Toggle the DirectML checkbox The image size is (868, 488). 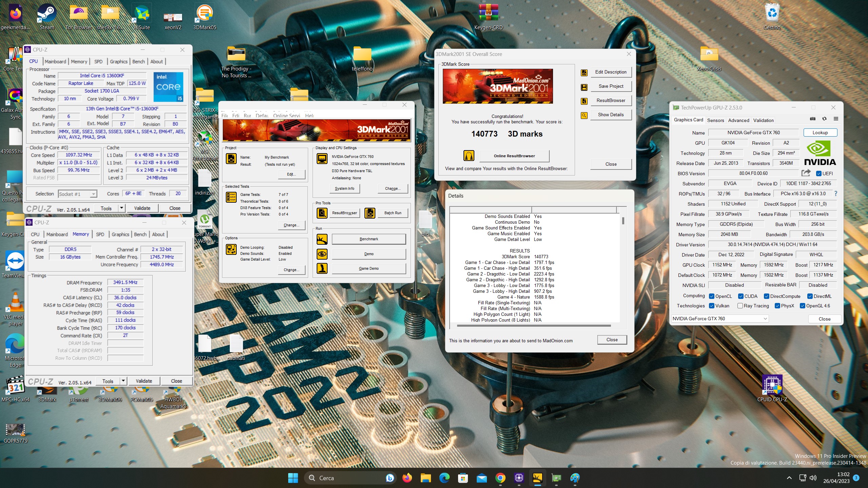click(x=810, y=296)
